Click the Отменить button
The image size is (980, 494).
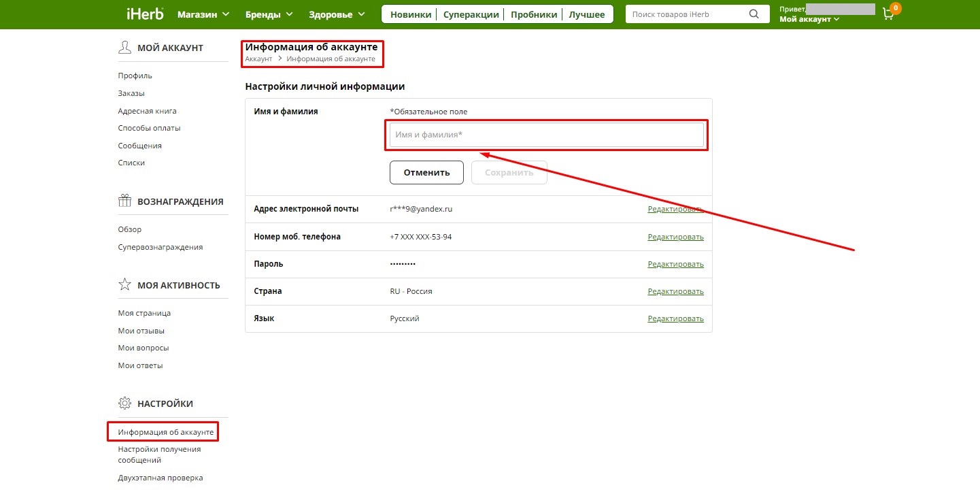click(x=426, y=172)
